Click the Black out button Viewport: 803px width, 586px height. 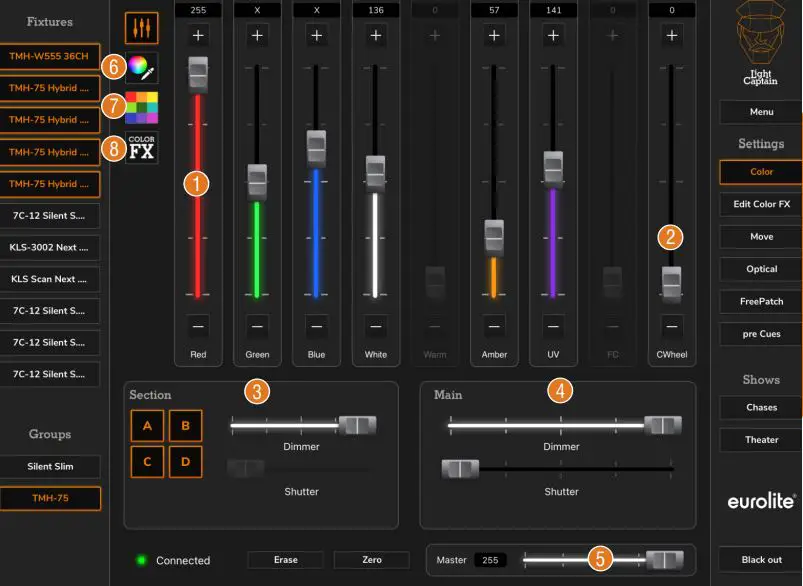(761, 560)
